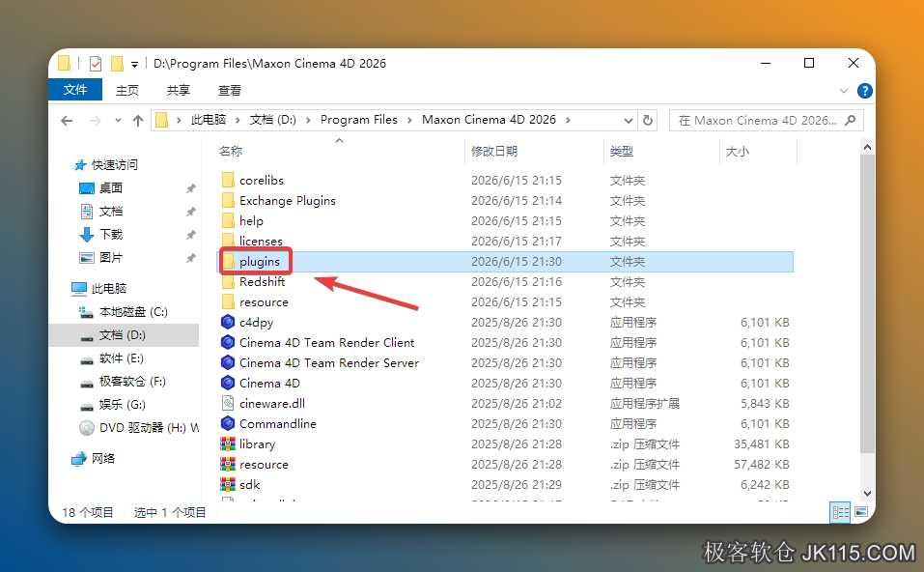
Task: Refresh the current folder view
Action: click(x=648, y=120)
